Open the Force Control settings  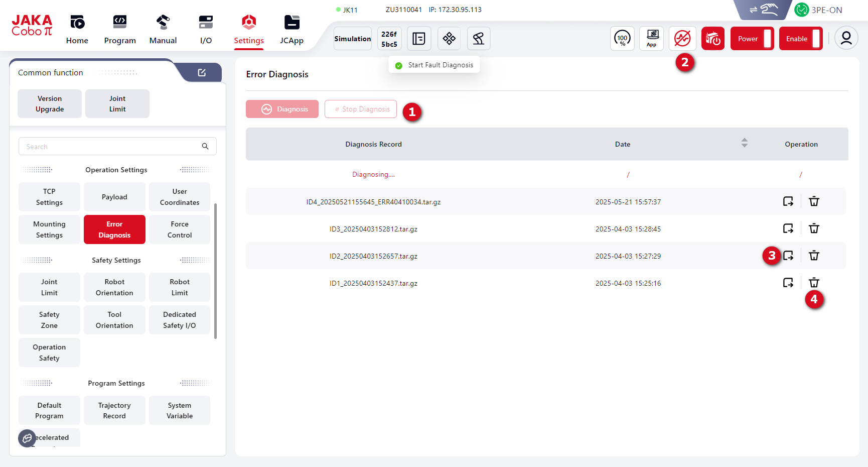[180, 229]
